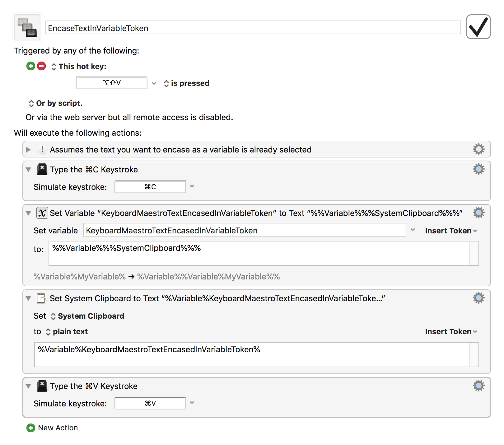The image size is (504, 445).
Task: Open dropdown next to ⌘C keystroke field
Action: 192,186
